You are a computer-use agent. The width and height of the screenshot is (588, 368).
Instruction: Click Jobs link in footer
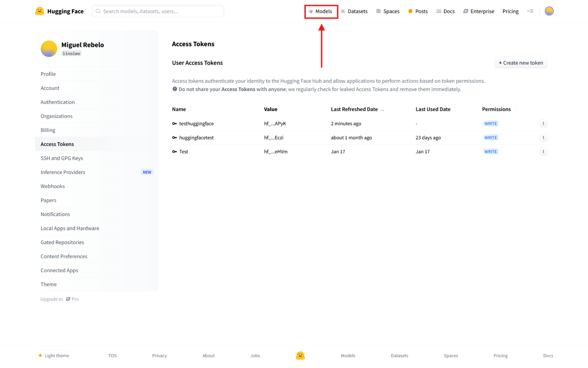255,355
